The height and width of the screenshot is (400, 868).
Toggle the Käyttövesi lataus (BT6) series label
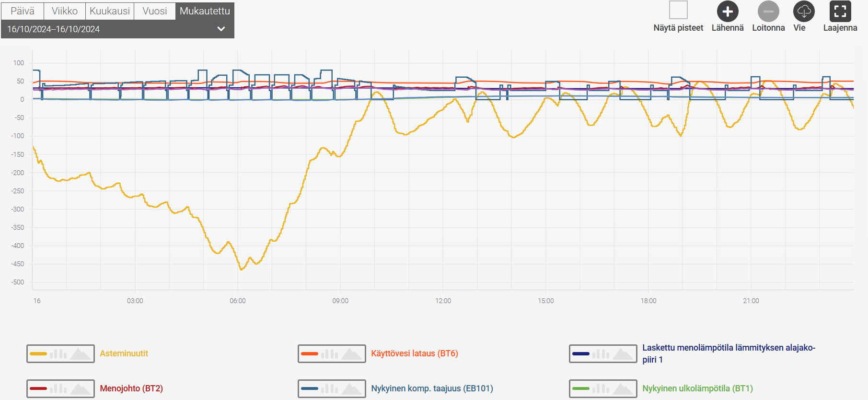click(415, 353)
